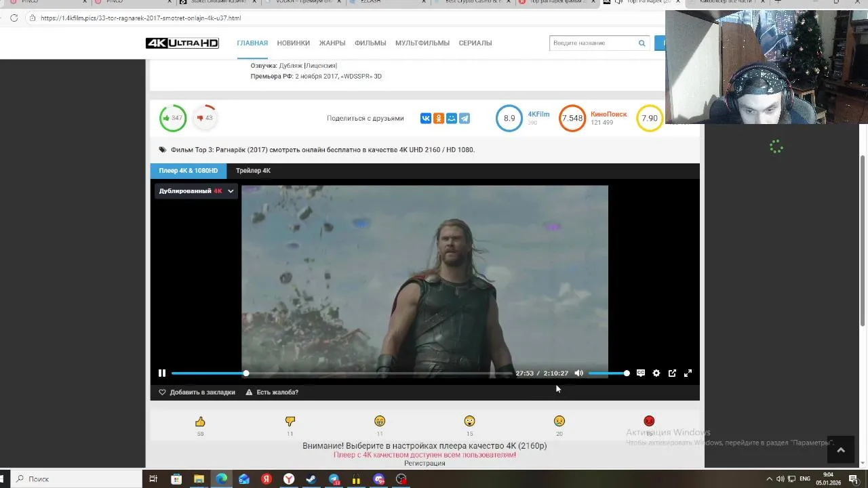This screenshot has width=868, height=488.
Task: Open ФИЛЬМЫ menu item
Action: coord(370,43)
